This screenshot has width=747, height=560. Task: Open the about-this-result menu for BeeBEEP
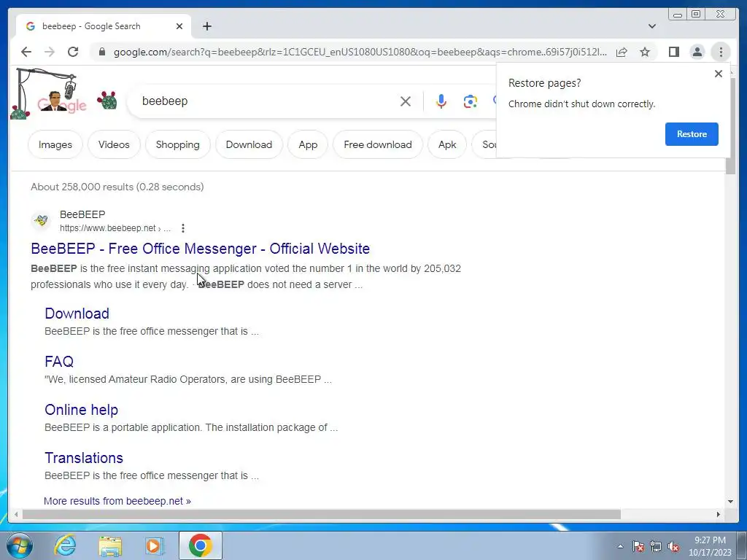[183, 228]
